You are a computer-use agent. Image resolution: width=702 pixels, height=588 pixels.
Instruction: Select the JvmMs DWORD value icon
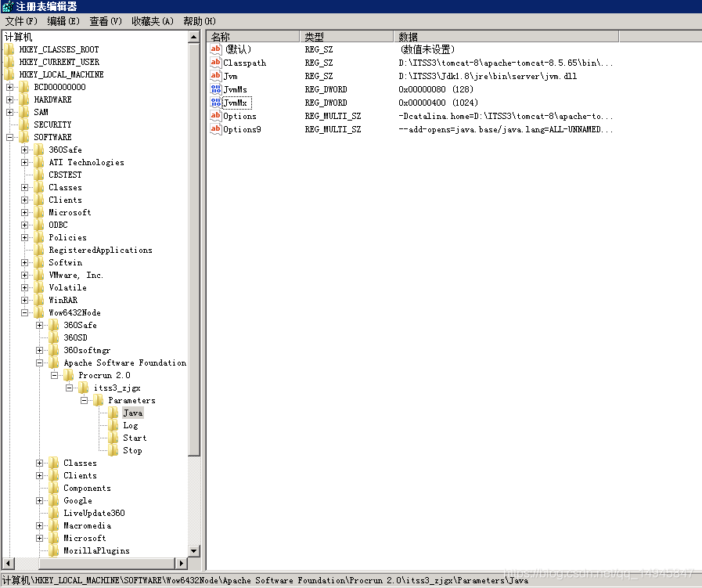tap(216, 89)
